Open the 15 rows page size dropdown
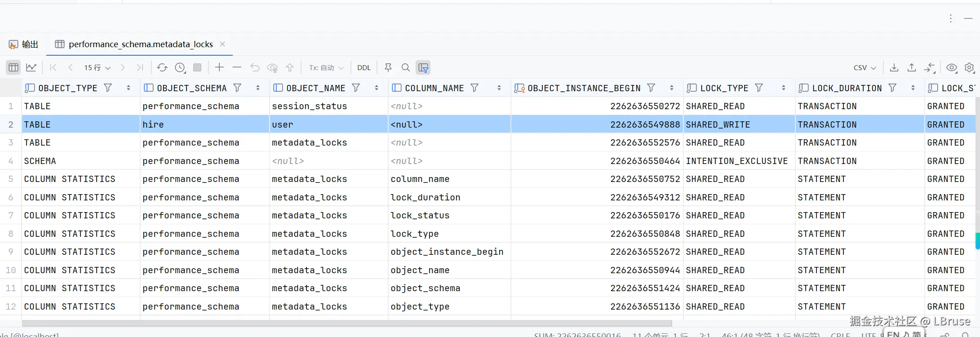Viewport: 980px width, 337px height. 97,67
